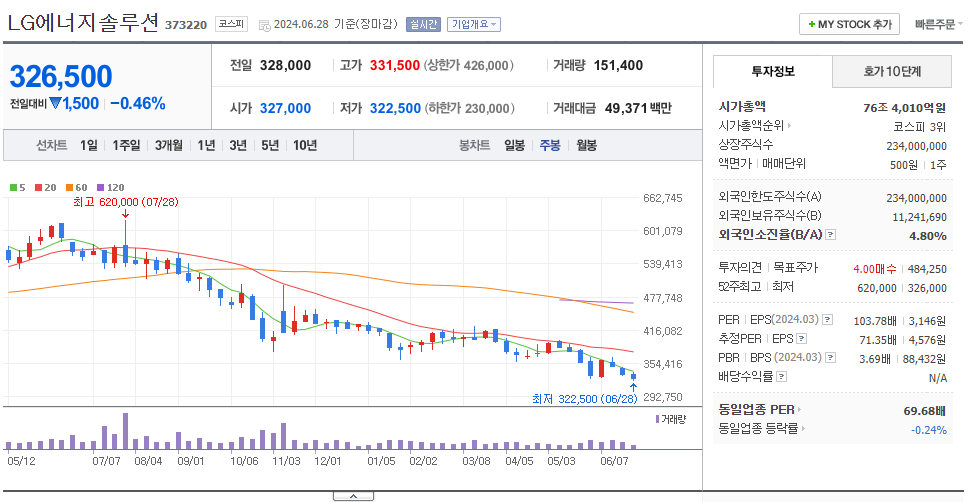Viewport: 968px width, 502px height.
Task: Collapse the chart panel with the up chevron
Action: [353, 496]
